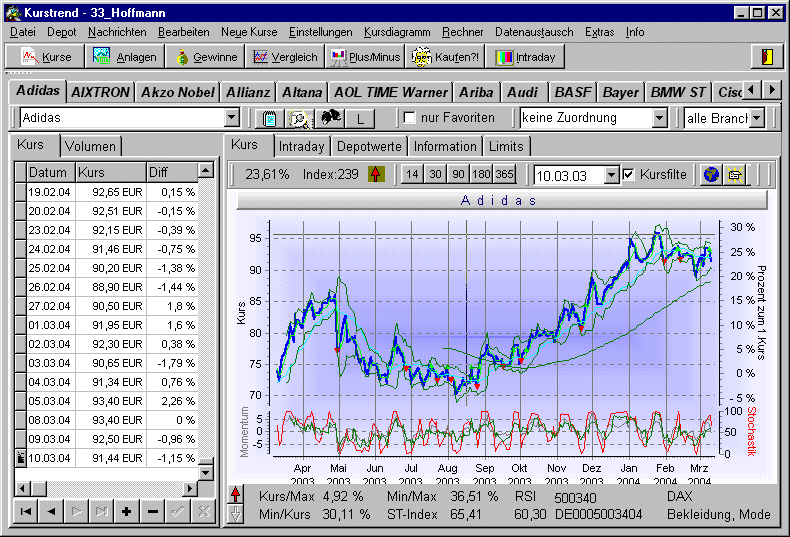
Task: Open the 10.03.03 date dropdown
Action: point(611,175)
